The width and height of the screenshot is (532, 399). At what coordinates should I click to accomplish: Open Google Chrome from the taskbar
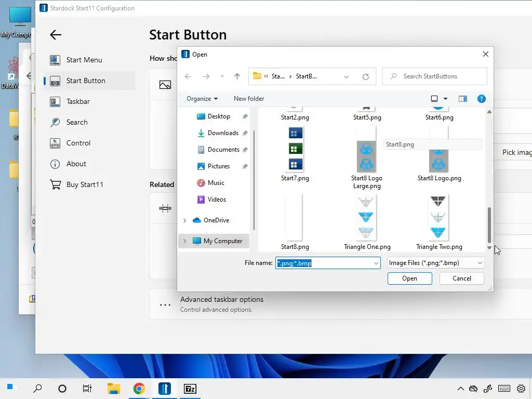139,389
